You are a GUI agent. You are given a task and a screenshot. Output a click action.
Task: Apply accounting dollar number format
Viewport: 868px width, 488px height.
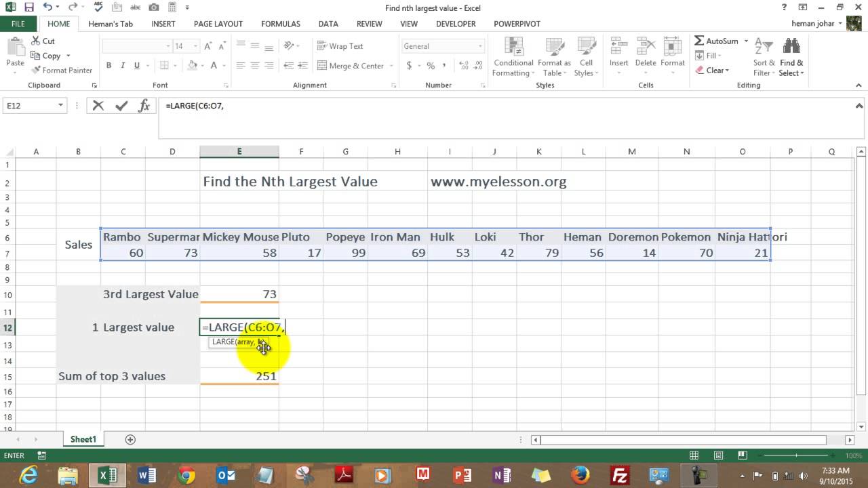409,66
